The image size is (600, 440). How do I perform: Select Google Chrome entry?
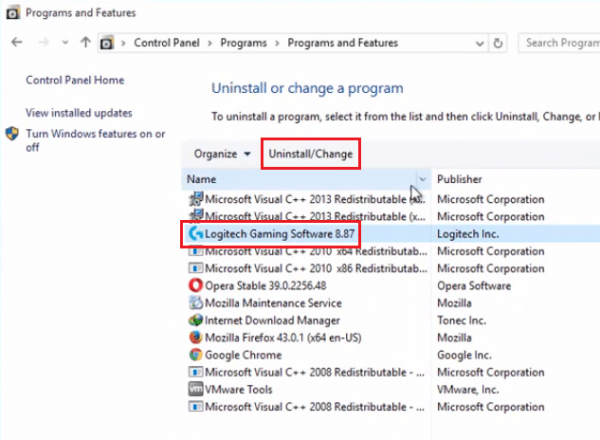pos(243,355)
